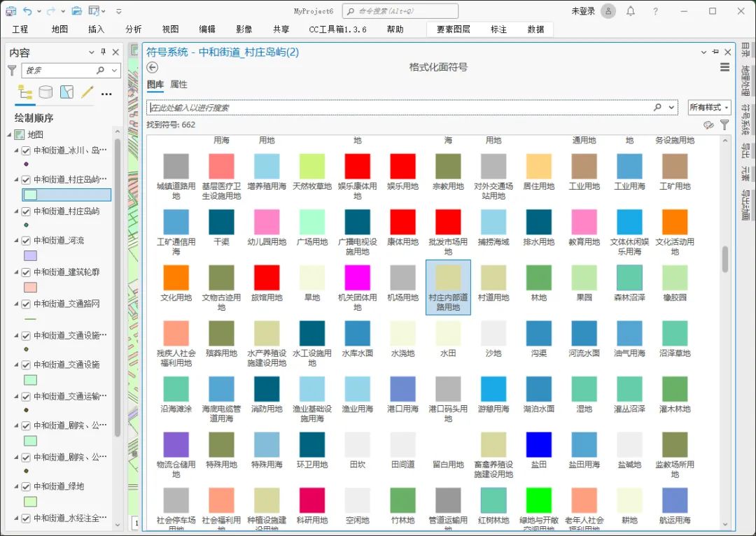Open the 所有样式 style dropdown
The image size is (756, 536).
pyautogui.click(x=709, y=107)
